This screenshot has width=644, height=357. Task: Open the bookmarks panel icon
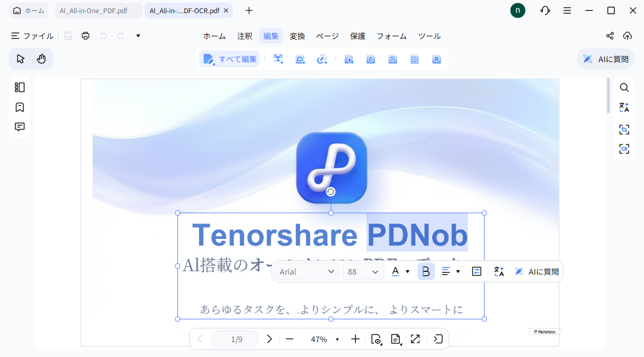(20, 107)
